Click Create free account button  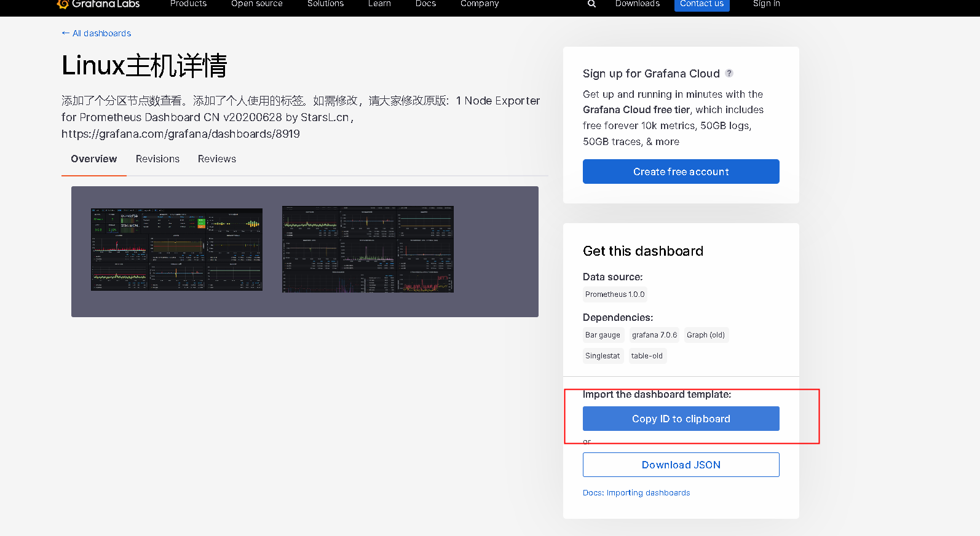tap(681, 171)
